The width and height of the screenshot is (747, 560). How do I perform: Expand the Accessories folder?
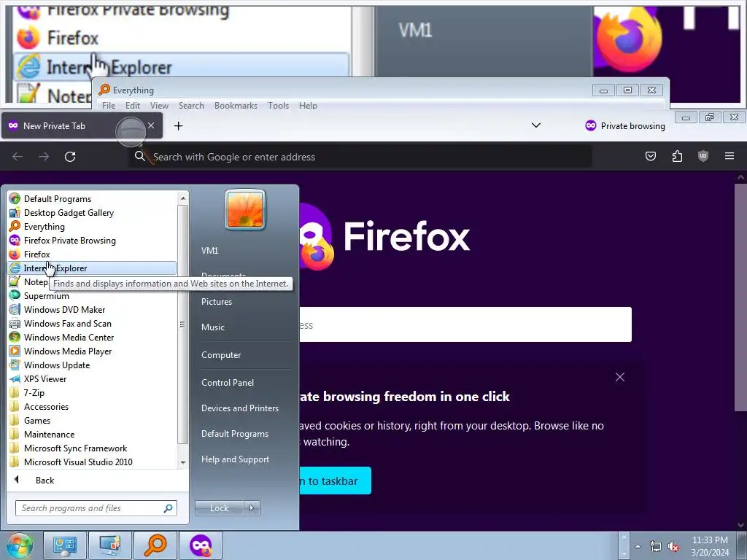(46, 406)
